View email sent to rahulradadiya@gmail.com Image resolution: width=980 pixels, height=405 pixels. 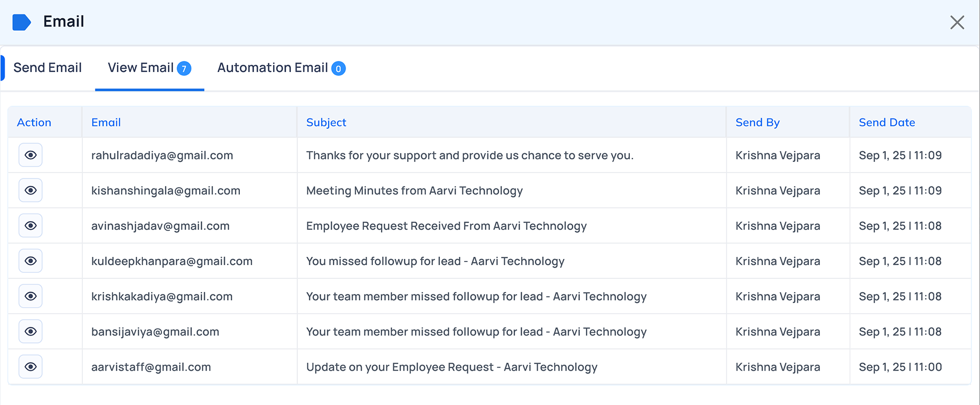(x=31, y=155)
